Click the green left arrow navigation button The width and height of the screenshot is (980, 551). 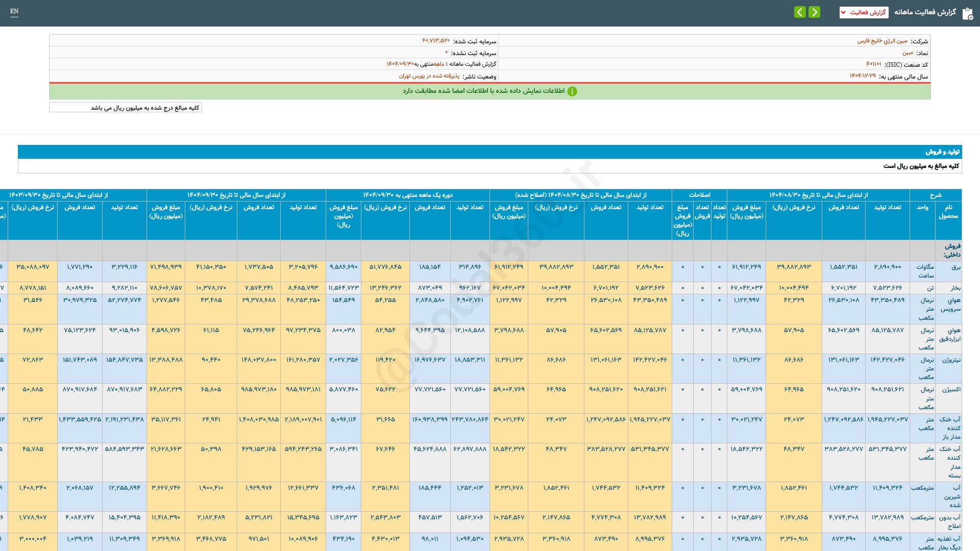tap(800, 12)
